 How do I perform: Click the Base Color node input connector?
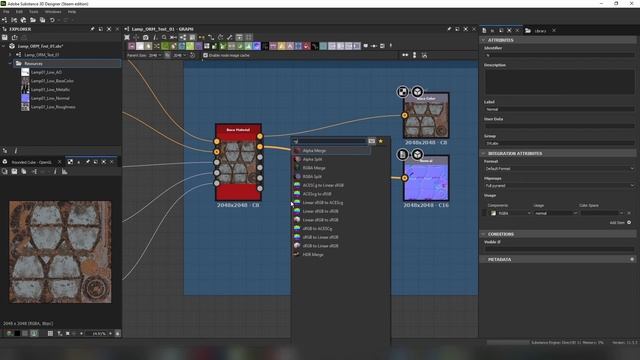[404, 116]
